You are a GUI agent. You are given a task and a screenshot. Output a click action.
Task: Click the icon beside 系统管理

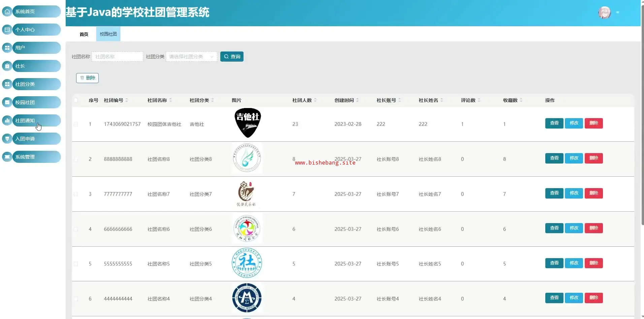[x=7, y=157]
